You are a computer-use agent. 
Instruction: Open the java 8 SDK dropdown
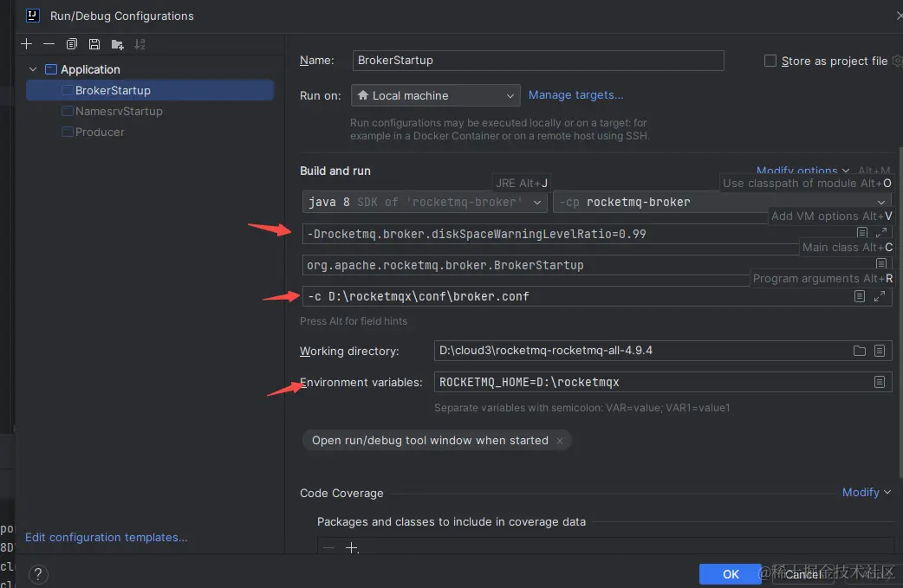(425, 202)
